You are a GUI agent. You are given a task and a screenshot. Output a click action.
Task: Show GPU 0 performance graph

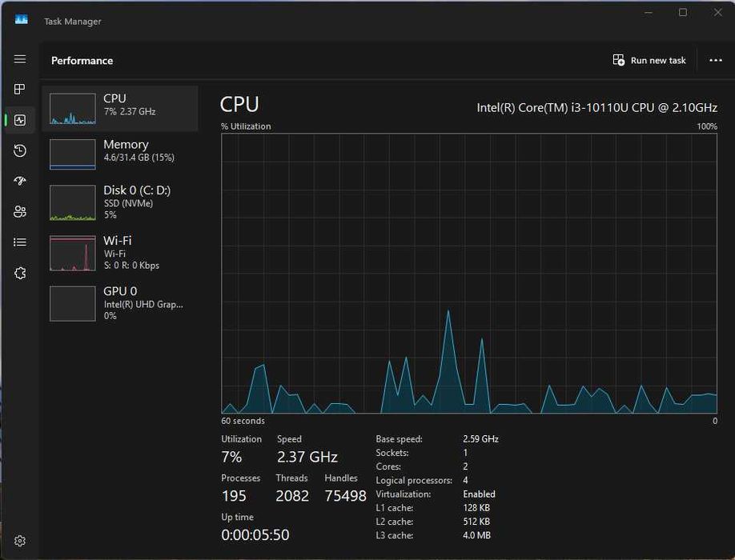[120, 303]
